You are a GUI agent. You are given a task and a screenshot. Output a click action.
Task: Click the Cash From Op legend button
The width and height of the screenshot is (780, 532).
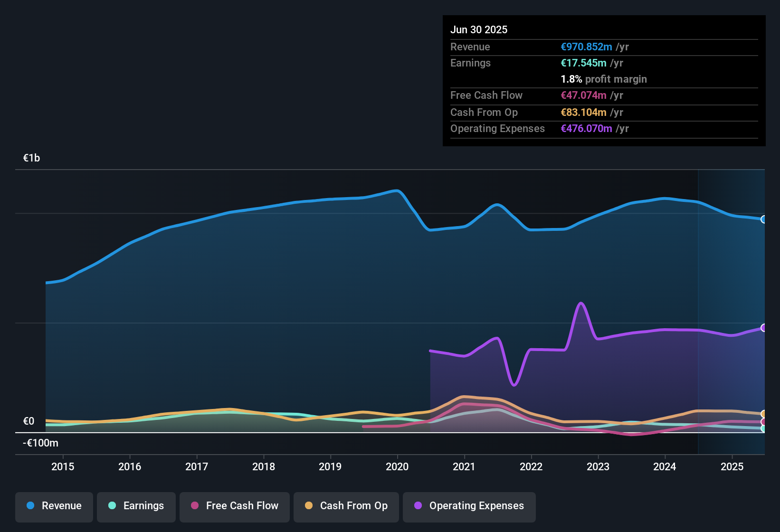(x=346, y=506)
